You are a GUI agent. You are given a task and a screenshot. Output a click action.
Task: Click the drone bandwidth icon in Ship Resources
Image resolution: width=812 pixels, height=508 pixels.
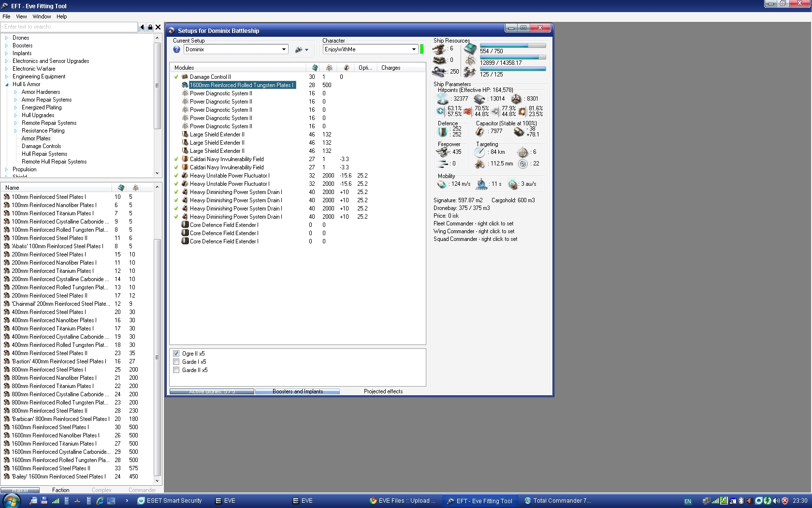[x=470, y=72]
